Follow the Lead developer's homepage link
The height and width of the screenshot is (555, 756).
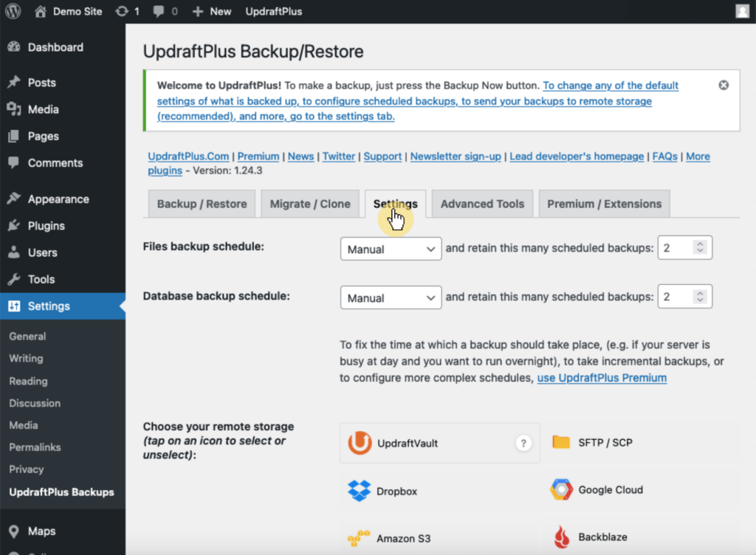577,156
